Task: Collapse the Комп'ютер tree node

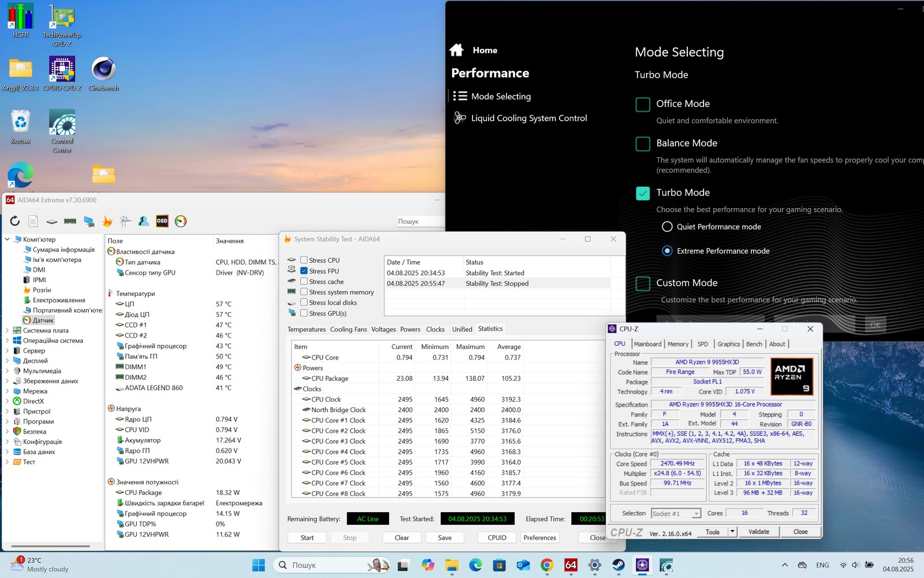Action: (8, 239)
